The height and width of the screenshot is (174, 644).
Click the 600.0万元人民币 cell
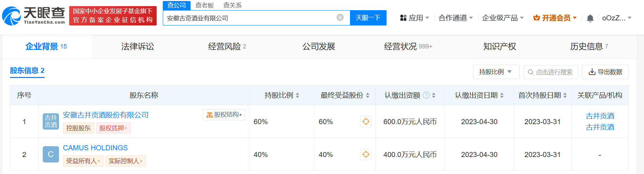[x=410, y=122]
